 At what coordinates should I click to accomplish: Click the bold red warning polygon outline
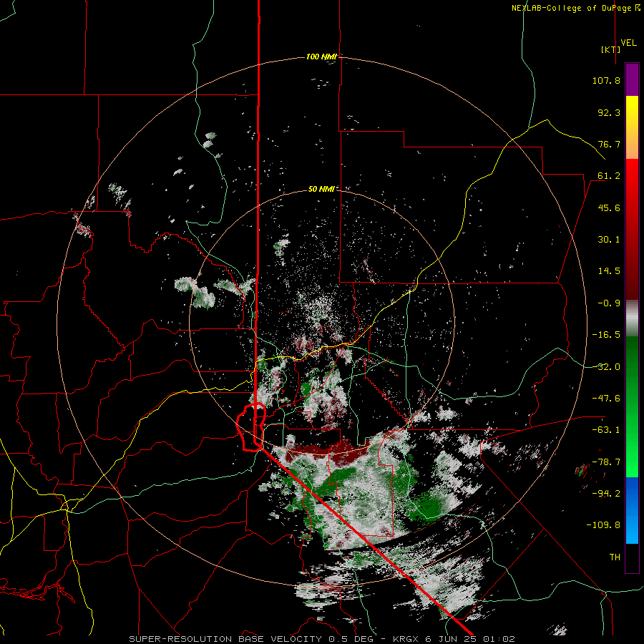pyautogui.click(x=251, y=428)
